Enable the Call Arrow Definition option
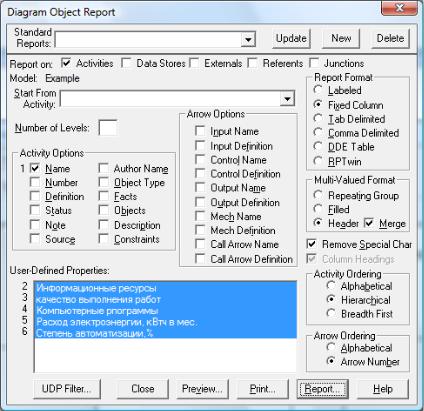424x411 pixels. [200, 258]
